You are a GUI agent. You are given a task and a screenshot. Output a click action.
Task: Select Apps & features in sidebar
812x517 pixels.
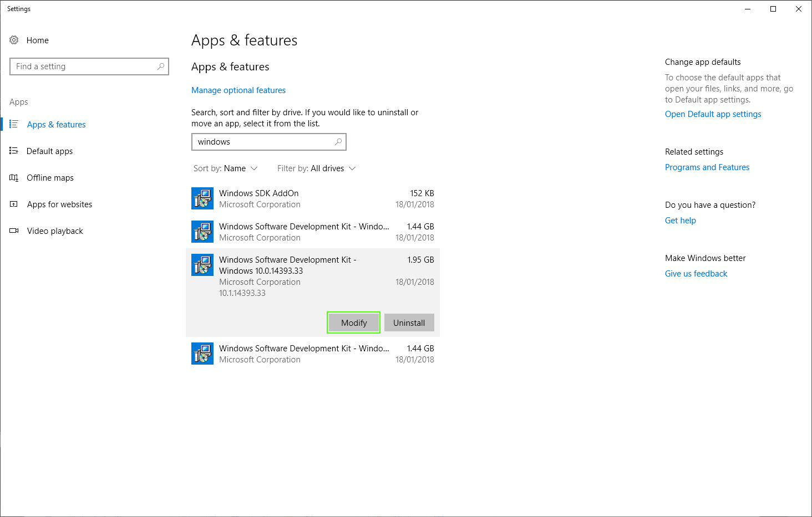click(56, 124)
